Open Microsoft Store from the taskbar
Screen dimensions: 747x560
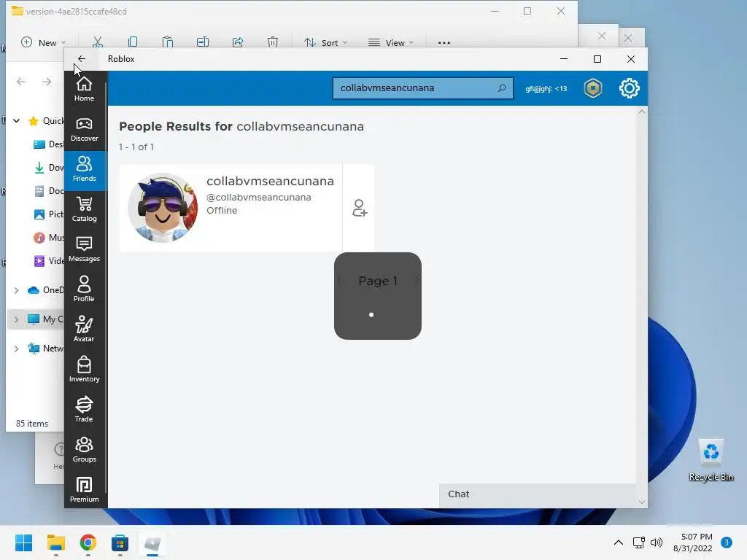[x=120, y=542]
